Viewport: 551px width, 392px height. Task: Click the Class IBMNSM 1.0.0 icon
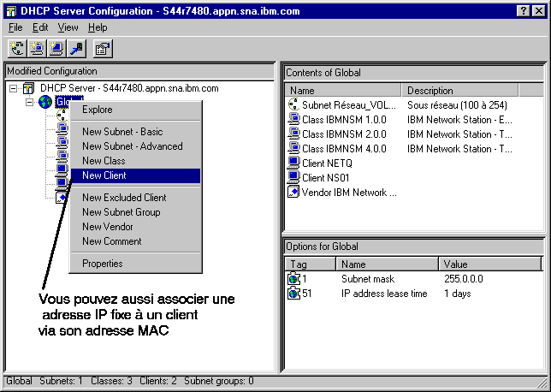point(293,119)
